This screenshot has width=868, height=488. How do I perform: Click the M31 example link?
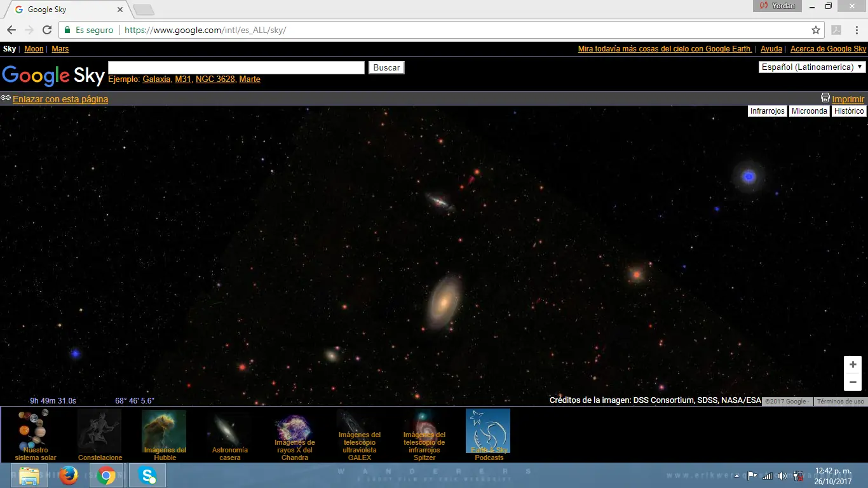point(183,79)
